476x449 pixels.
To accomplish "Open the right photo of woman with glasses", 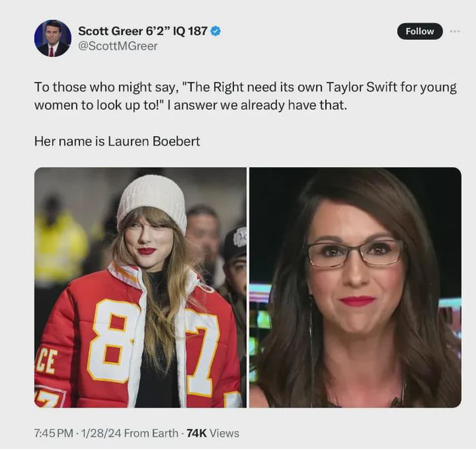I will [x=356, y=287].
